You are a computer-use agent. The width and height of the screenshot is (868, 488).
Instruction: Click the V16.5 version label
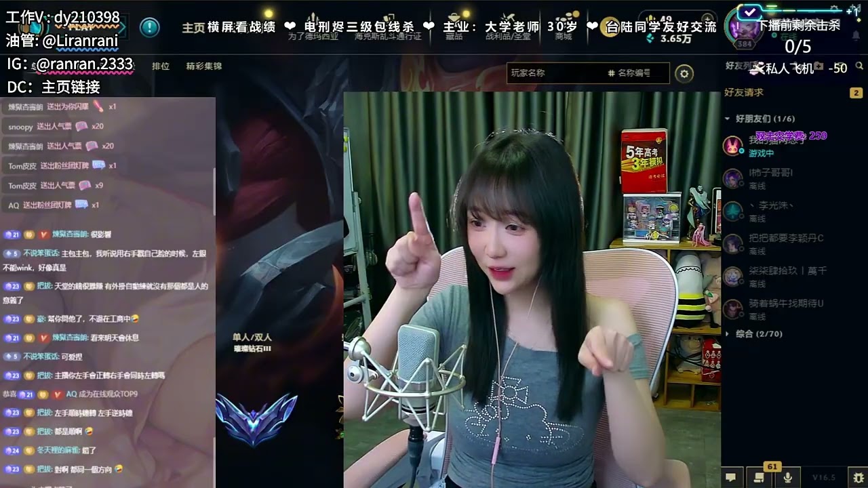[x=824, y=477]
